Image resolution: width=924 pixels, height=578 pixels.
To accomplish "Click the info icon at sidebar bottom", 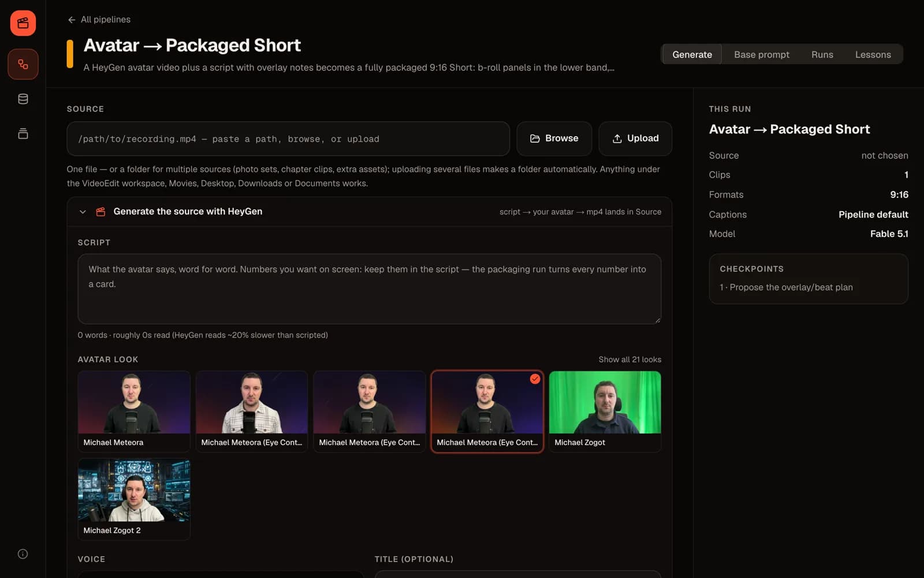I will [23, 554].
